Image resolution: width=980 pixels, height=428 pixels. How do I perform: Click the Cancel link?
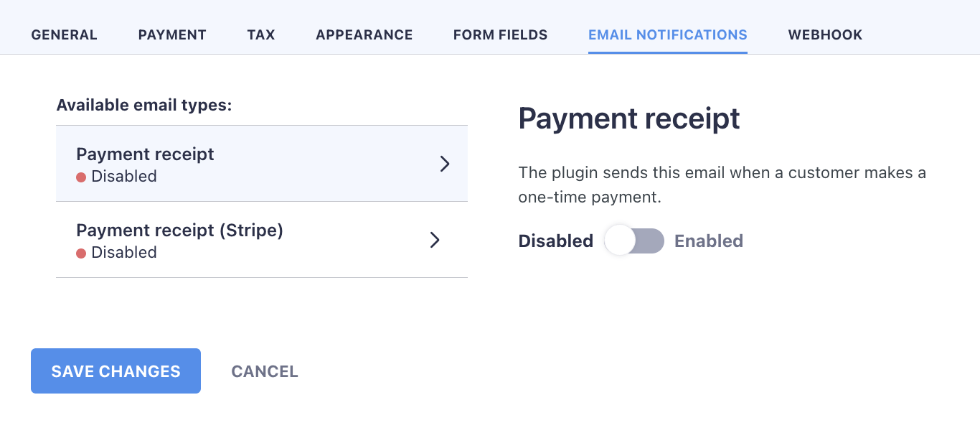click(x=265, y=371)
